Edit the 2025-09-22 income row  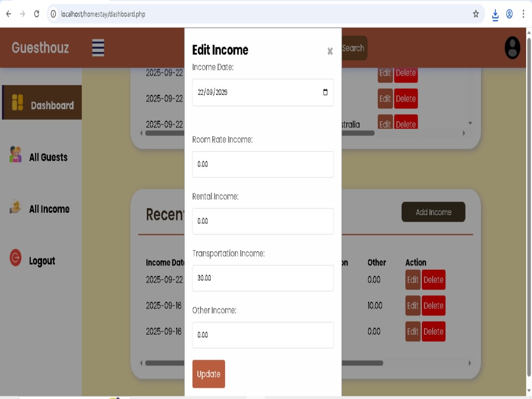coord(413,280)
